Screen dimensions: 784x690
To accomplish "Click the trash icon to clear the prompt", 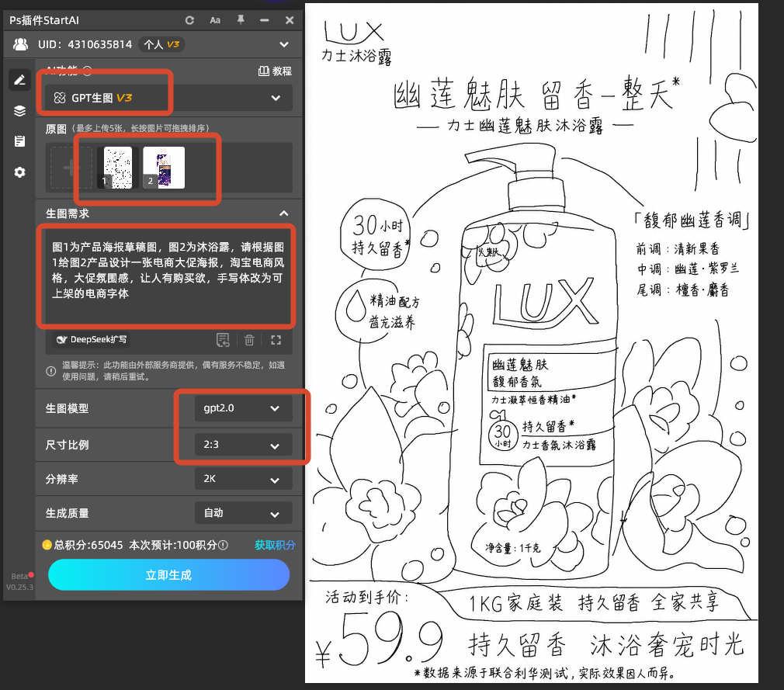I will pyautogui.click(x=249, y=341).
